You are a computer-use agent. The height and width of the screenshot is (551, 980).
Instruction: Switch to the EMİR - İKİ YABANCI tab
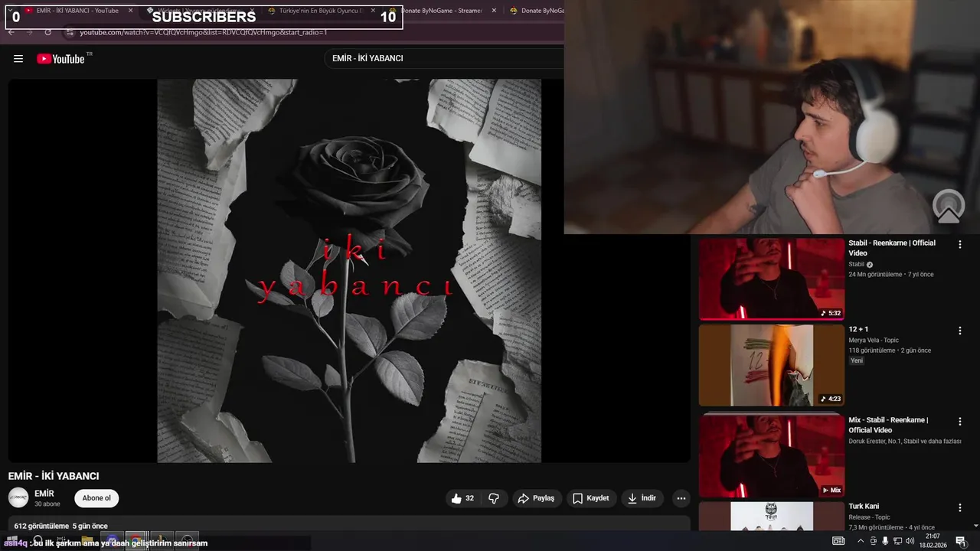[x=77, y=11]
